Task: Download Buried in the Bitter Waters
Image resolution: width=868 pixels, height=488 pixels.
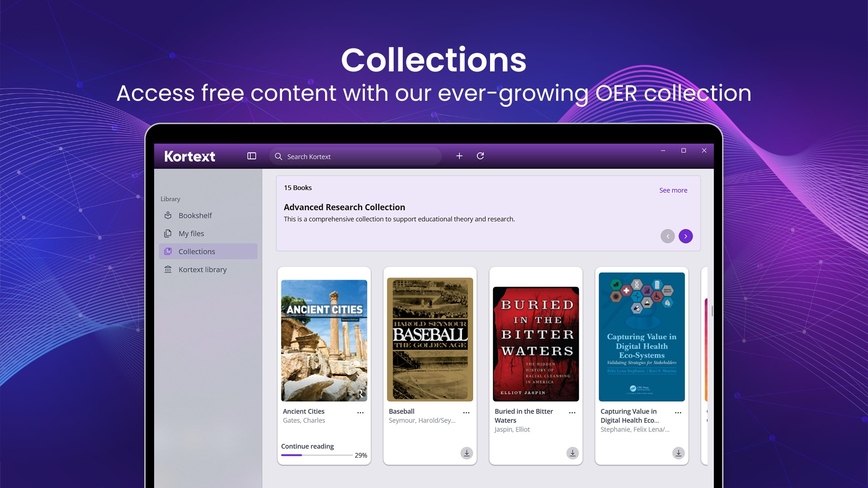Action: click(x=572, y=453)
